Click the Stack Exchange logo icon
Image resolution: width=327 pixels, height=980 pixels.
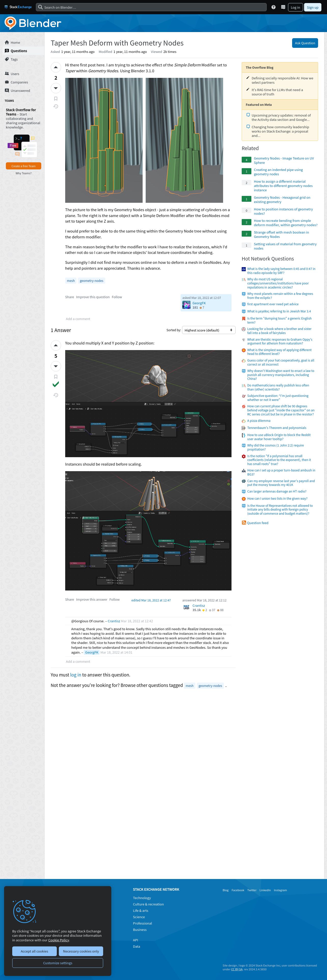(x=18, y=7)
